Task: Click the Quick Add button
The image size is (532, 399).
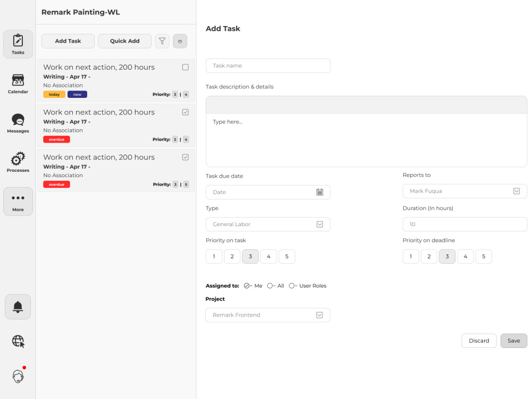Action: (x=124, y=41)
